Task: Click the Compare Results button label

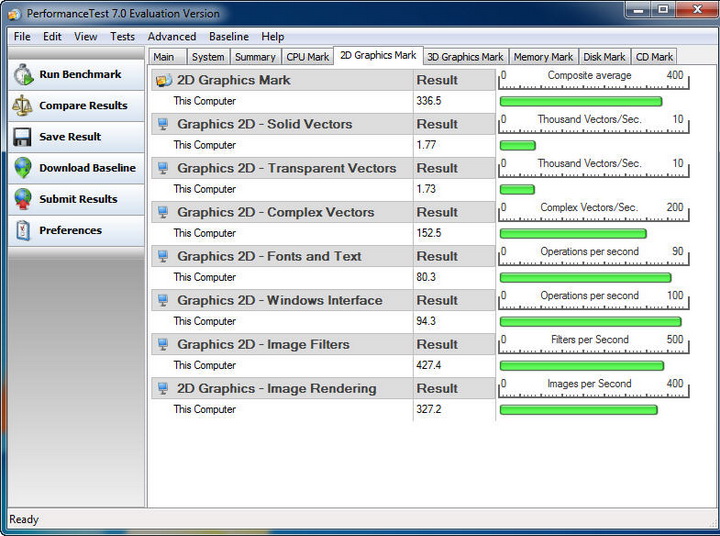Action: (x=83, y=106)
